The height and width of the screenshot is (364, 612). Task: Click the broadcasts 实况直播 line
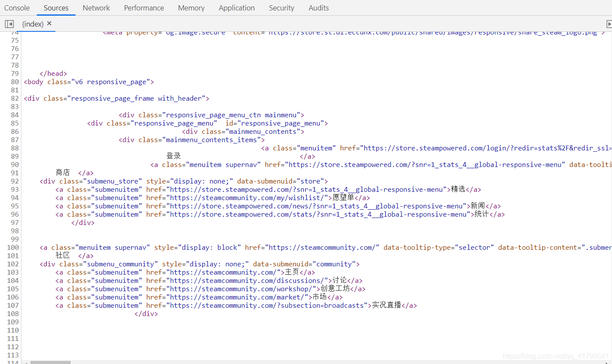coord(236,306)
